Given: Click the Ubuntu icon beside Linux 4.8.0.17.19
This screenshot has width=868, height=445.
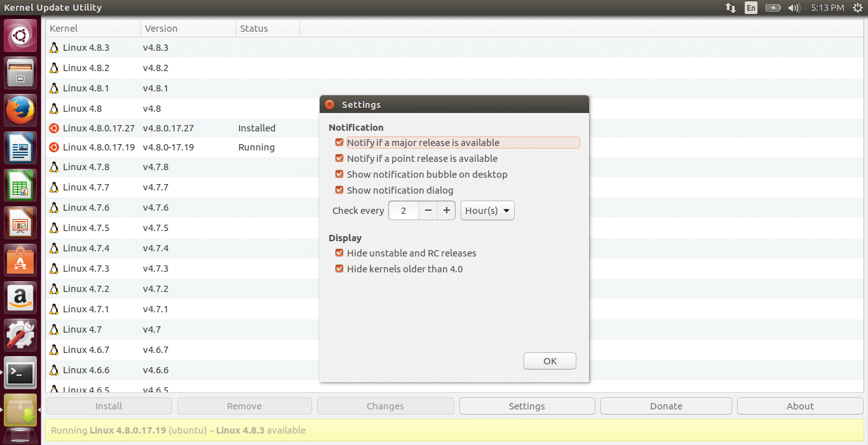Looking at the screenshot, I should pyautogui.click(x=54, y=147).
